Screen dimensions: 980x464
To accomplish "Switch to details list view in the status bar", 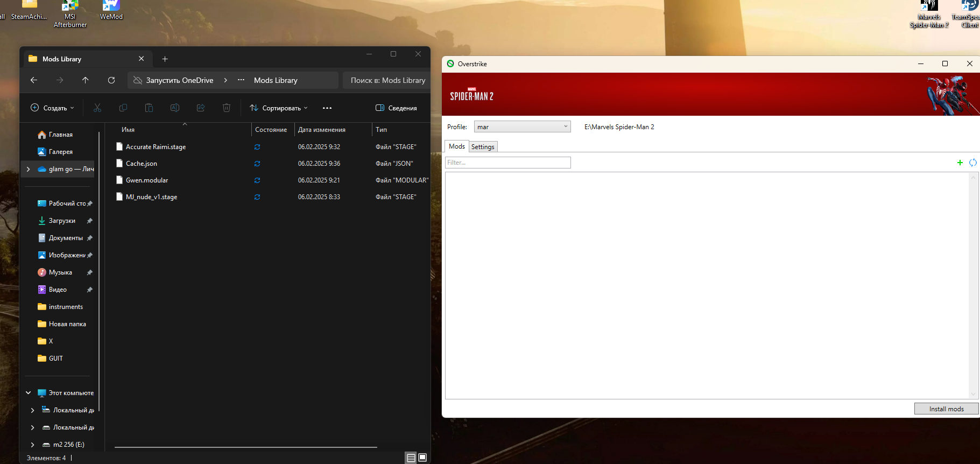I will tap(411, 458).
